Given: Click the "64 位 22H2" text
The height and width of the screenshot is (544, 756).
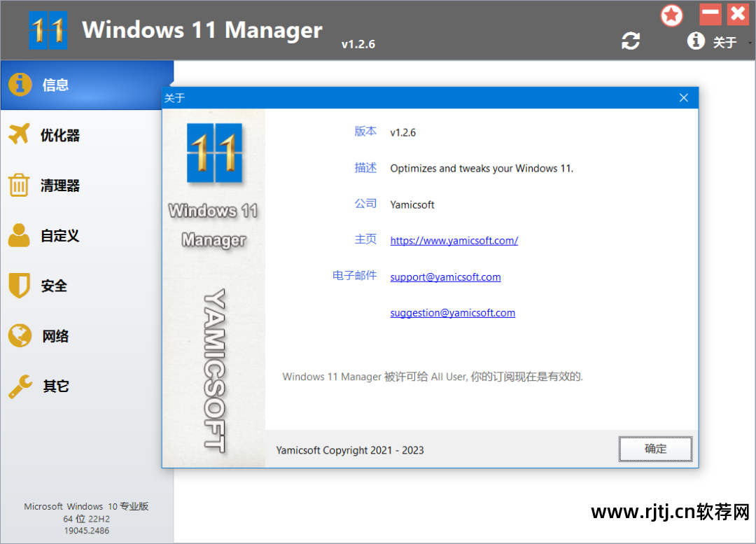Looking at the screenshot, I should (86, 519).
